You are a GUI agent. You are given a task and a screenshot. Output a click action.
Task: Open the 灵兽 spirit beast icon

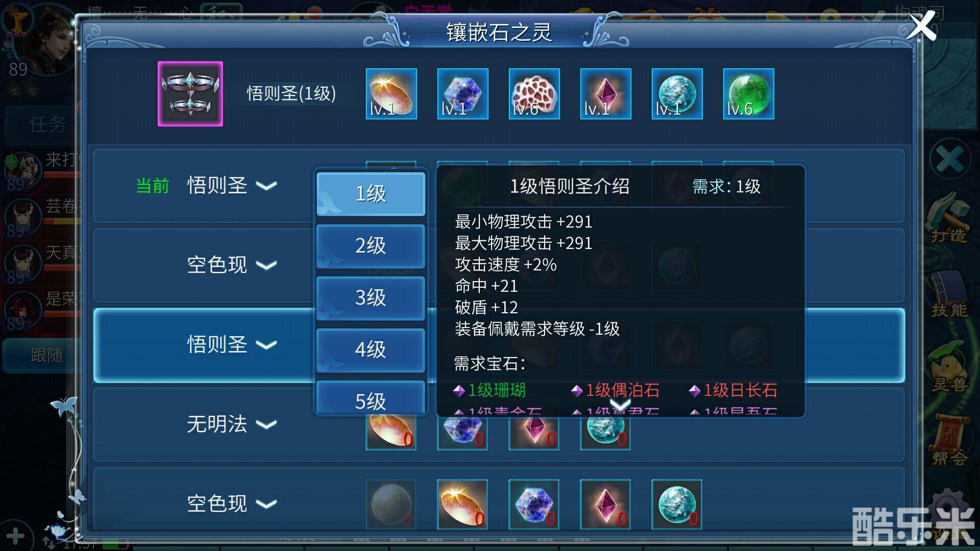949,367
